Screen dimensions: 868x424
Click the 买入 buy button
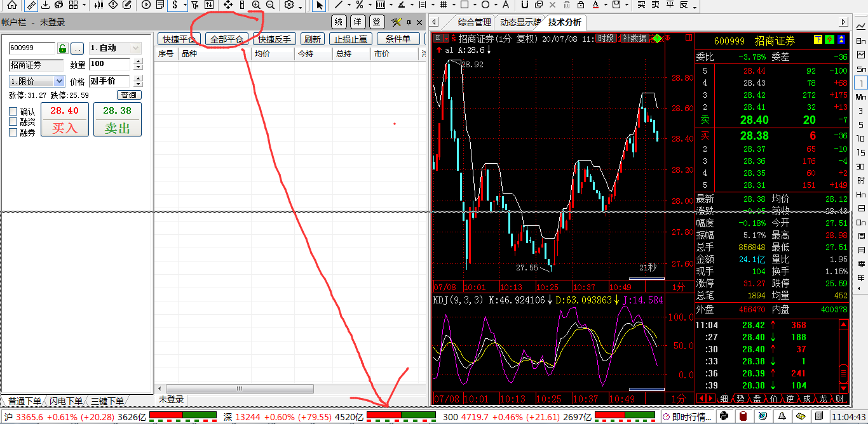64,120
